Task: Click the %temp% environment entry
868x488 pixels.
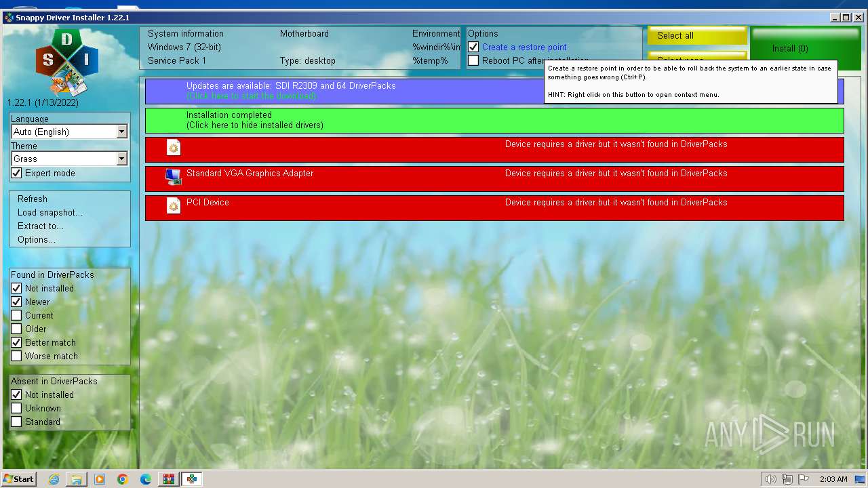Action: click(x=430, y=61)
